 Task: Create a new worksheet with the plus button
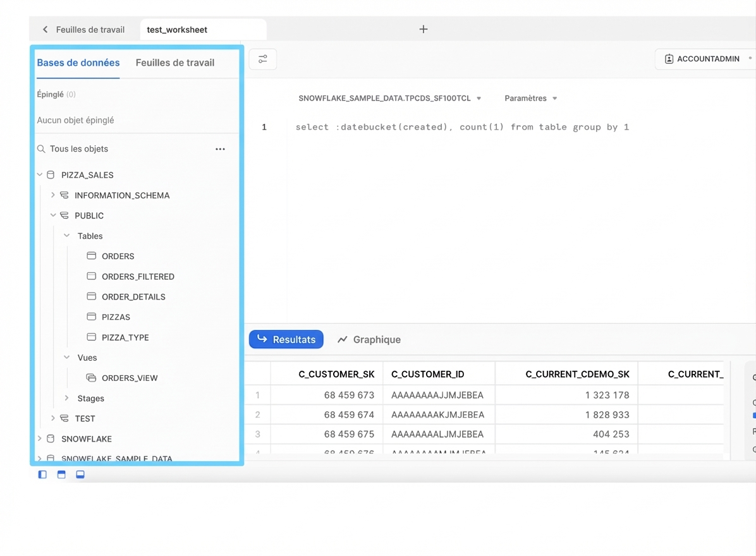click(423, 28)
